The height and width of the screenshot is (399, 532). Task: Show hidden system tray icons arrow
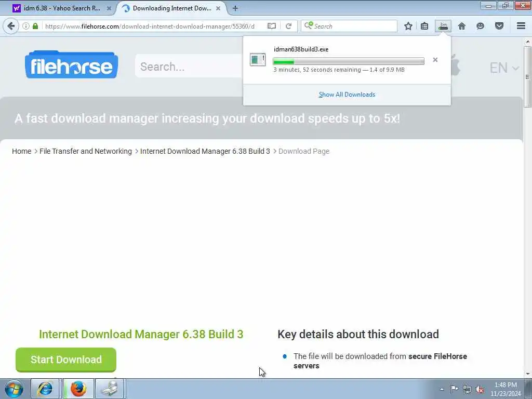[x=442, y=390]
